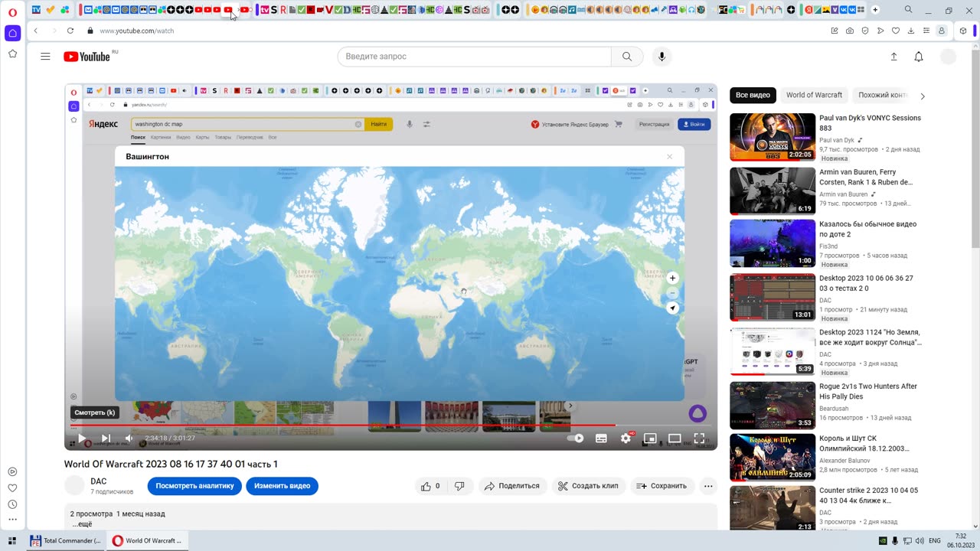Focus the YouTube search input field

tap(475, 57)
